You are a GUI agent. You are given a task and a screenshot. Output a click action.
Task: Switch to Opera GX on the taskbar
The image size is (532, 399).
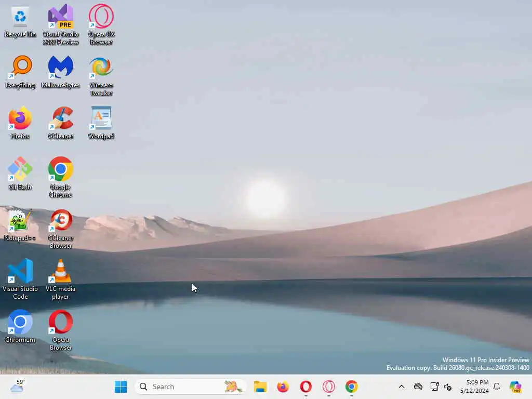point(328,387)
